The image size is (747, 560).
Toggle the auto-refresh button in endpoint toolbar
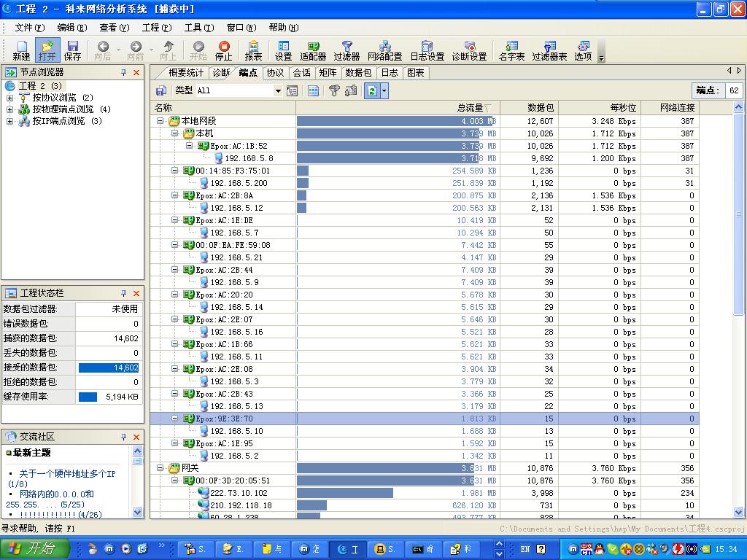[x=372, y=90]
